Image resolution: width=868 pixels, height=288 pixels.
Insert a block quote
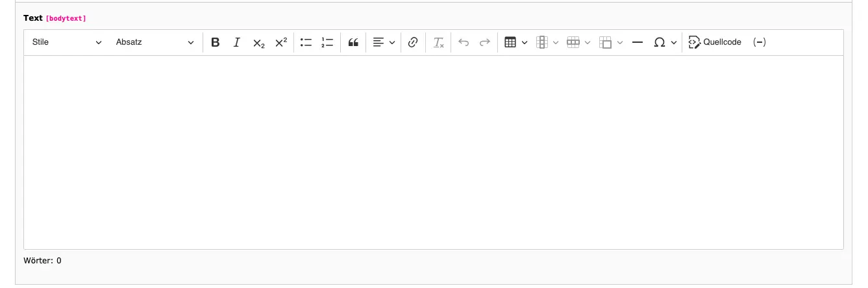tap(353, 43)
